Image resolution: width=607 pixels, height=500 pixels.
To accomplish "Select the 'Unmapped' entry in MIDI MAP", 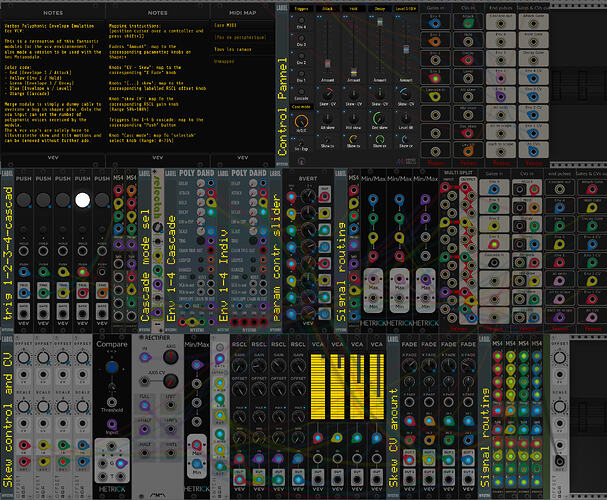I will coord(242,61).
